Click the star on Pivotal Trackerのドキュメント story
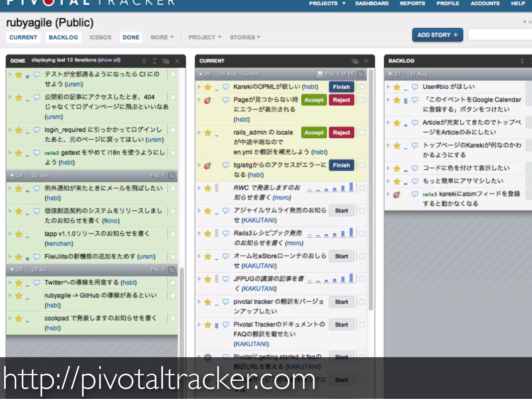Screen dimensions: 532x399 coord(208,325)
